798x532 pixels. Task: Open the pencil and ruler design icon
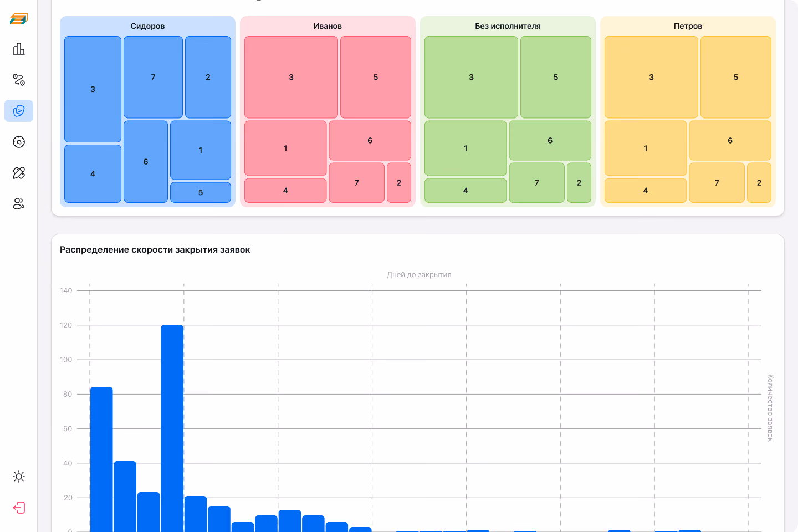19,173
